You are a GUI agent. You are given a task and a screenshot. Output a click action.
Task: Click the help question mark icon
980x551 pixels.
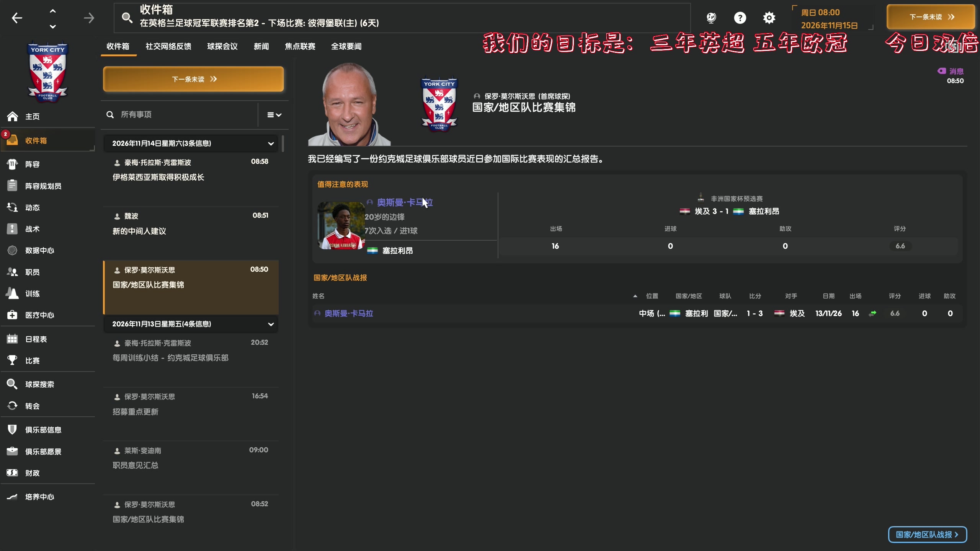coord(740,18)
